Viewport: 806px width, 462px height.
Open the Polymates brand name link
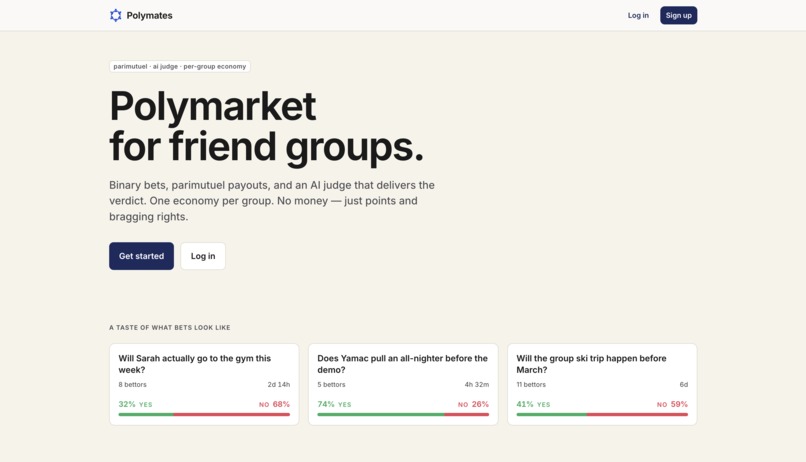[150, 15]
